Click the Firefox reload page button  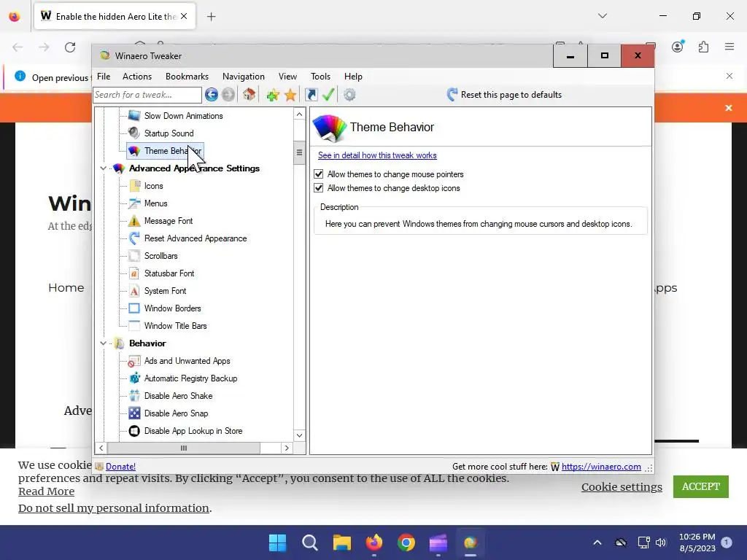click(70, 47)
